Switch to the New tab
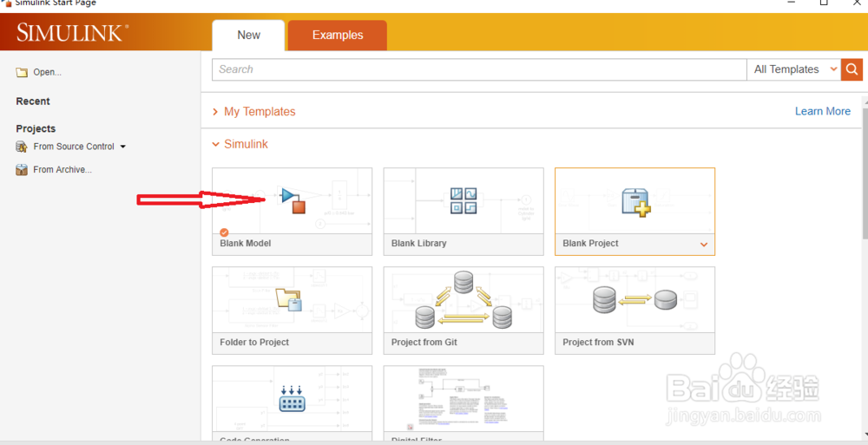This screenshot has width=868, height=445. click(x=248, y=36)
